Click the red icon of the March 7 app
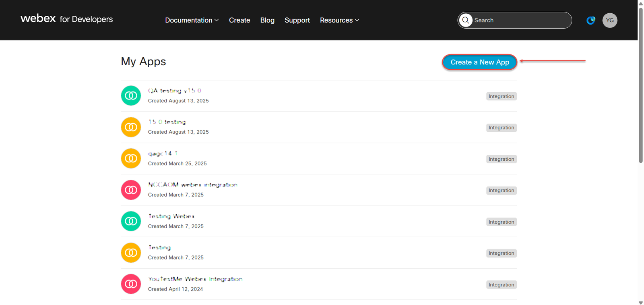 131,190
